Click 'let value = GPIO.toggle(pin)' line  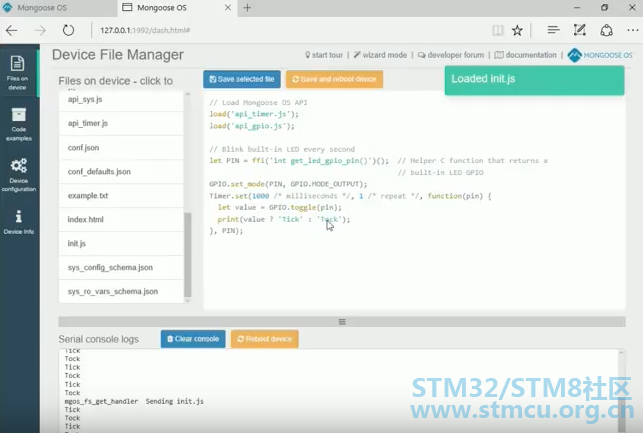(280, 207)
